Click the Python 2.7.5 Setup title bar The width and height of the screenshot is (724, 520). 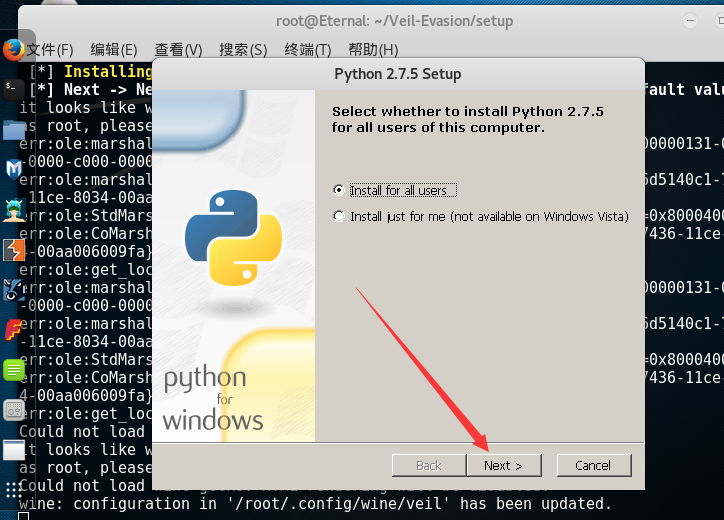click(x=398, y=74)
